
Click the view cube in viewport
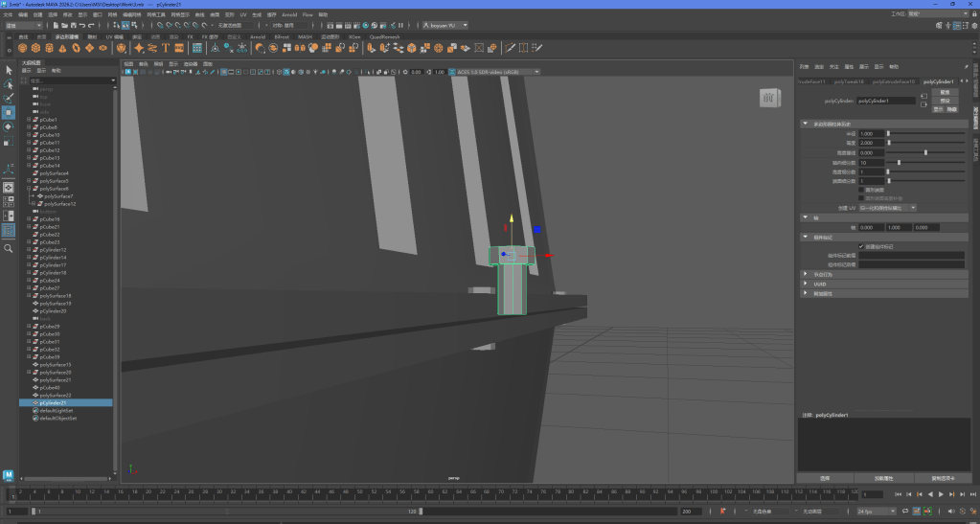coord(768,98)
